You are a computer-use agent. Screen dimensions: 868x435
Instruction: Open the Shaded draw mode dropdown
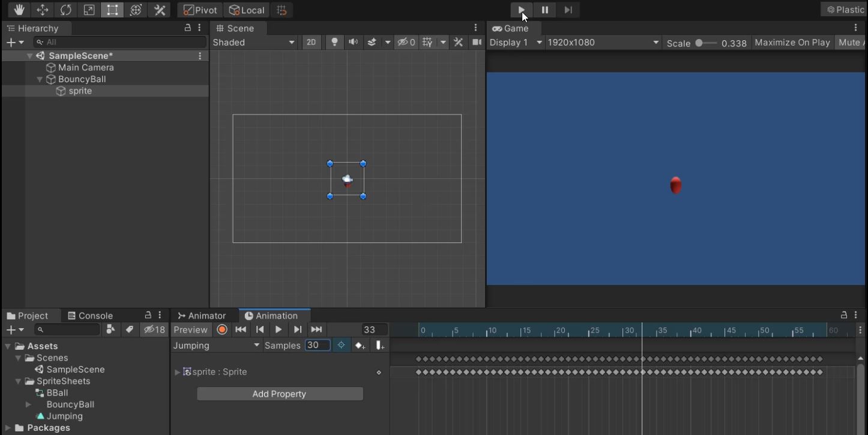tap(254, 43)
